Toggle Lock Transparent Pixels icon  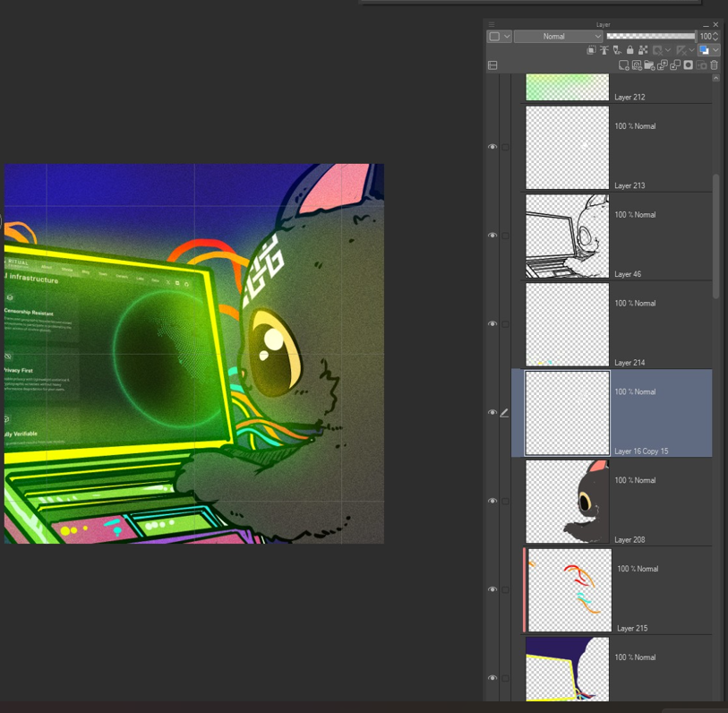[x=643, y=50]
